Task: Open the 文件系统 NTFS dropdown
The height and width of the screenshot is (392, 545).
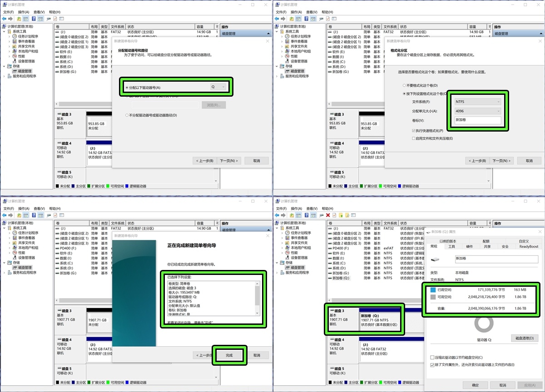Action: 478,102
